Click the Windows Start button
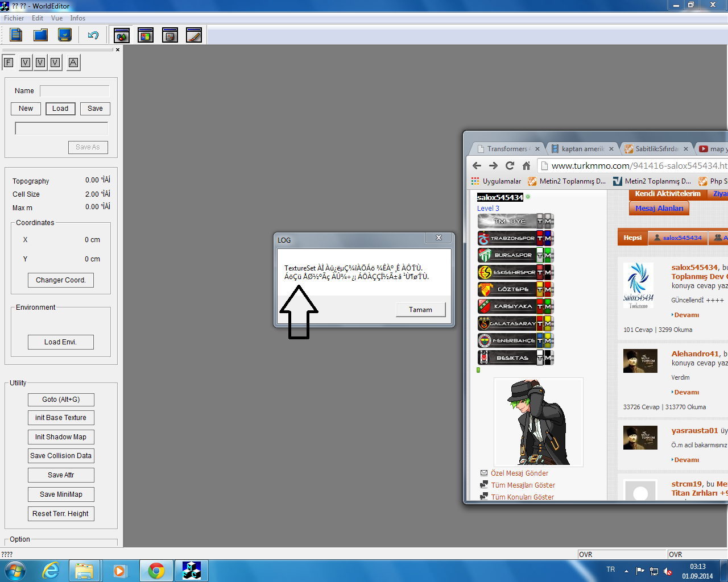 coord(15,571)
